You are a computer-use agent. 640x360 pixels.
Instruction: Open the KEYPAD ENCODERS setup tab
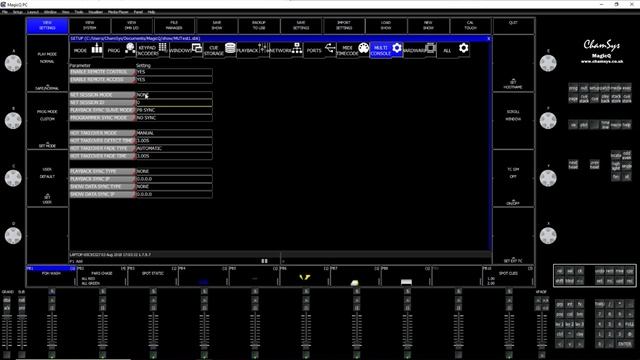click(x=153, y=50)
